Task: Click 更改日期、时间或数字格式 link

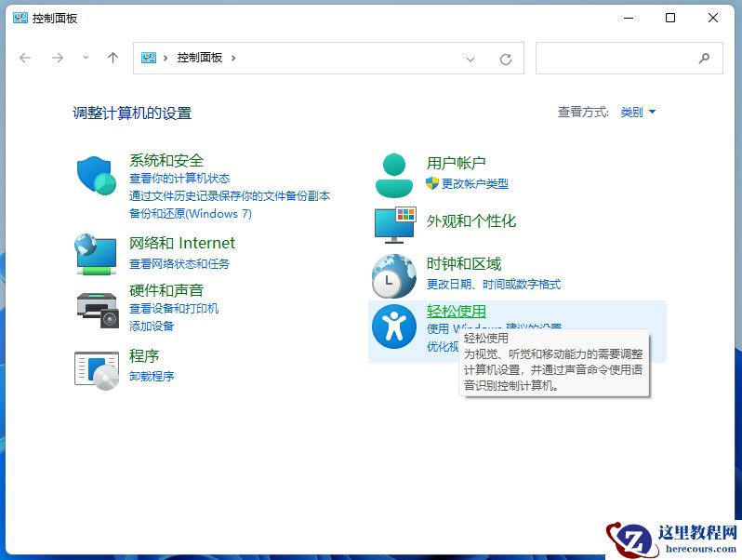Action: click(x=494, y=284)
